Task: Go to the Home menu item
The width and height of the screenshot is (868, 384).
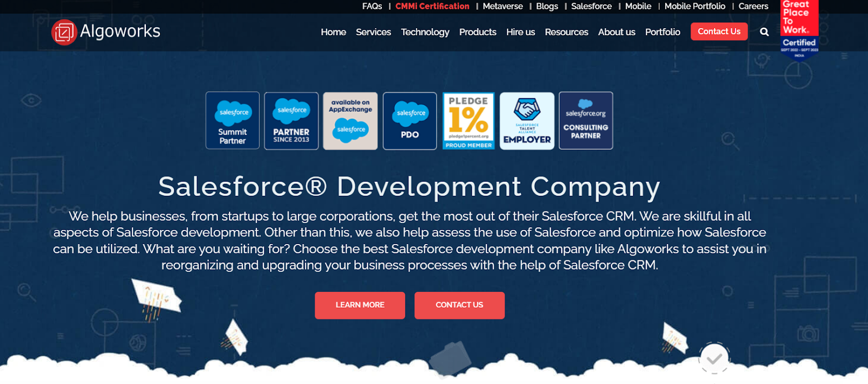Action: 333,32
